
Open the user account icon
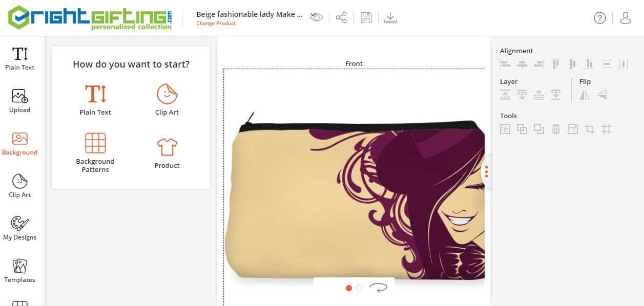626,18
